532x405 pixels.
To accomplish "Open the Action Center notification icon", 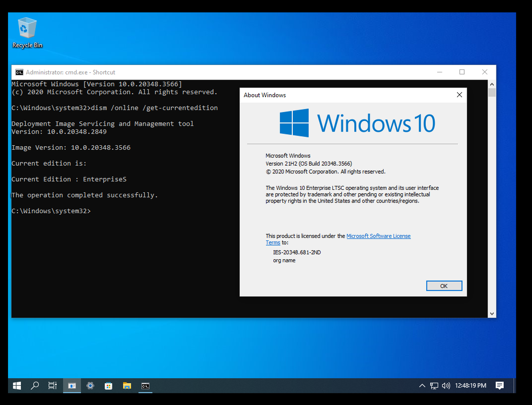I will pyautogui.click(x=500, y=386).
